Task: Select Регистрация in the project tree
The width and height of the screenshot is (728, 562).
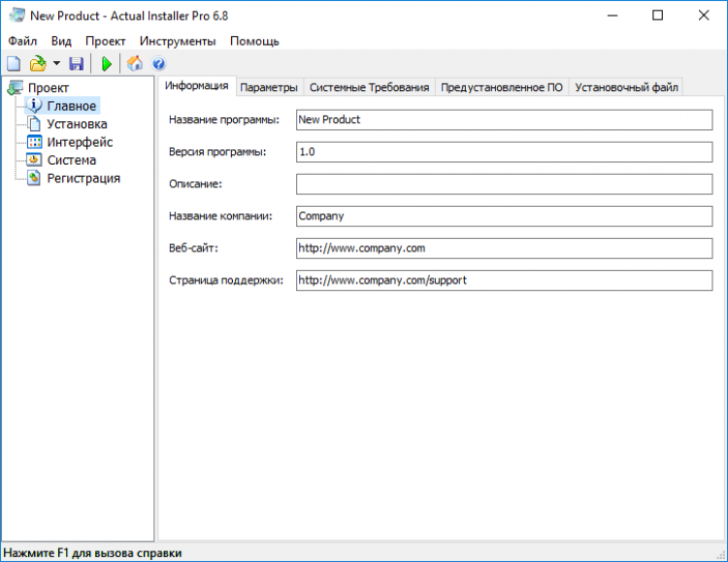Action: click(83, 179)
